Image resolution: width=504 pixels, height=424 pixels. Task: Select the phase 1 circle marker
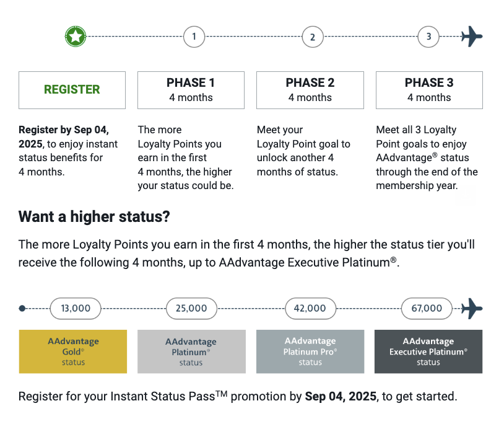pyautogui.click(x=194, y=37)
